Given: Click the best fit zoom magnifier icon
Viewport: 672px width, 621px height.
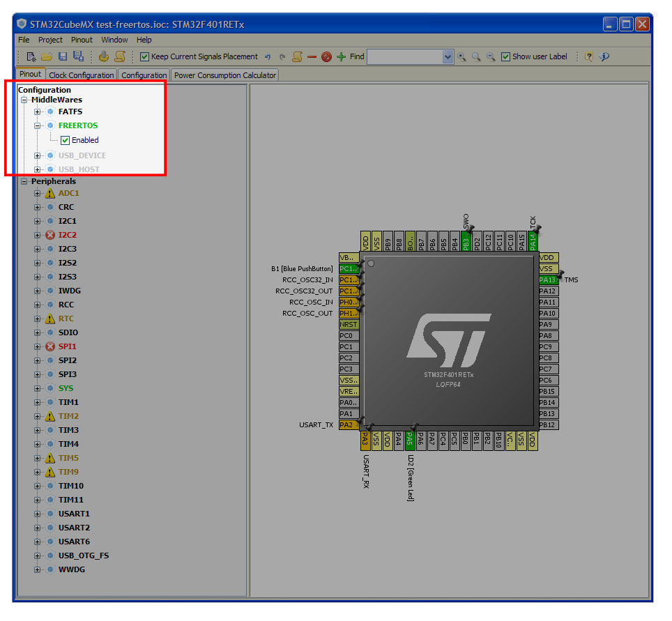Looking at the screenshot, I should point(476,56).
